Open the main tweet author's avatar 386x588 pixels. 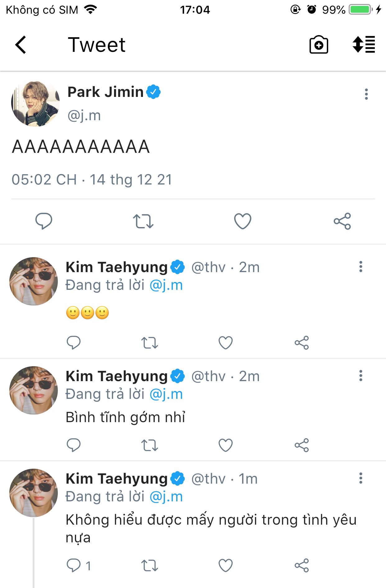(35, 103)
